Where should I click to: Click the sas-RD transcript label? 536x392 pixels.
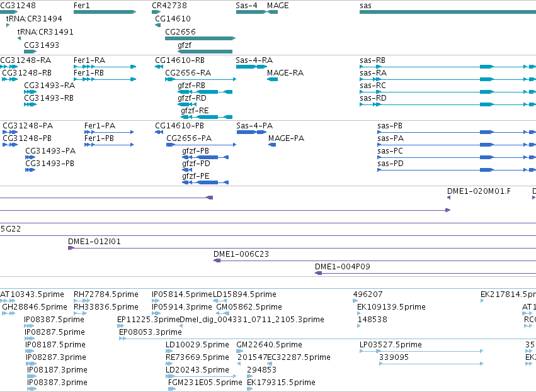(x=373, y=98)
